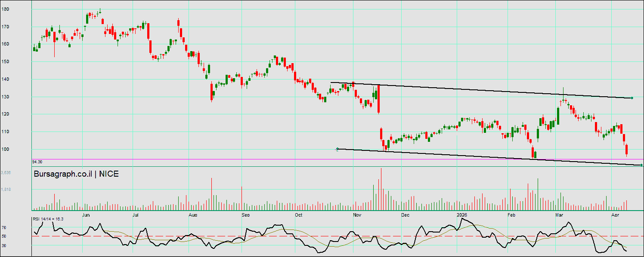
Task: Click the 1,818 volume axis label
Action: [x=6, y=189]
